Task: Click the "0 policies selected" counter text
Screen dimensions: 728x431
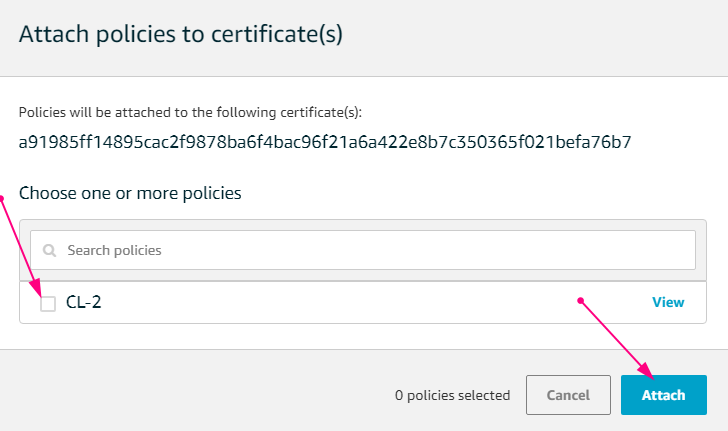Action: pyautogui.click(x=452, y=395)
